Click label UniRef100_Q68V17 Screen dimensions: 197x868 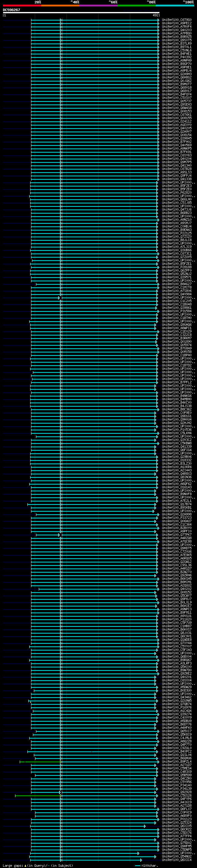coord(177,91)
